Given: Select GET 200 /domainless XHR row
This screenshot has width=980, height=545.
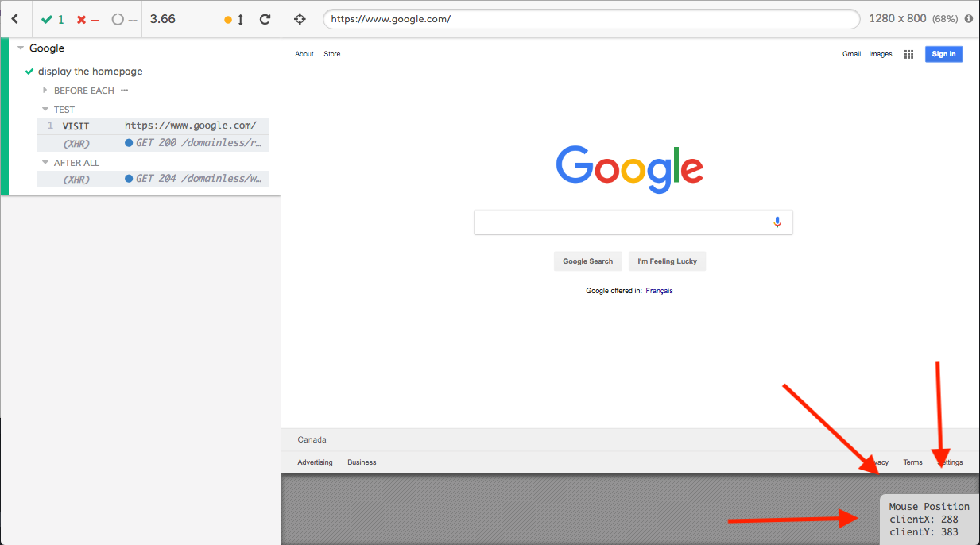Looking at the screenshot, I should click(x=153, y=144).
